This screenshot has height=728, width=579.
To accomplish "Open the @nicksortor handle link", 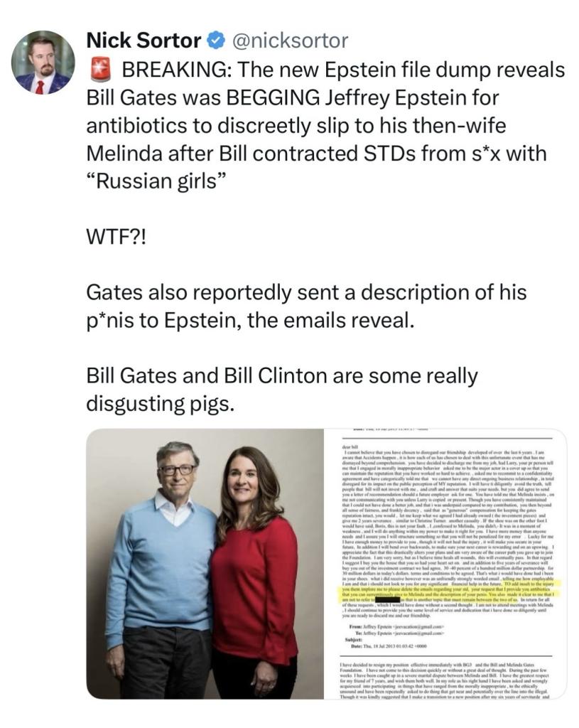I will click(x=290, y=41).
